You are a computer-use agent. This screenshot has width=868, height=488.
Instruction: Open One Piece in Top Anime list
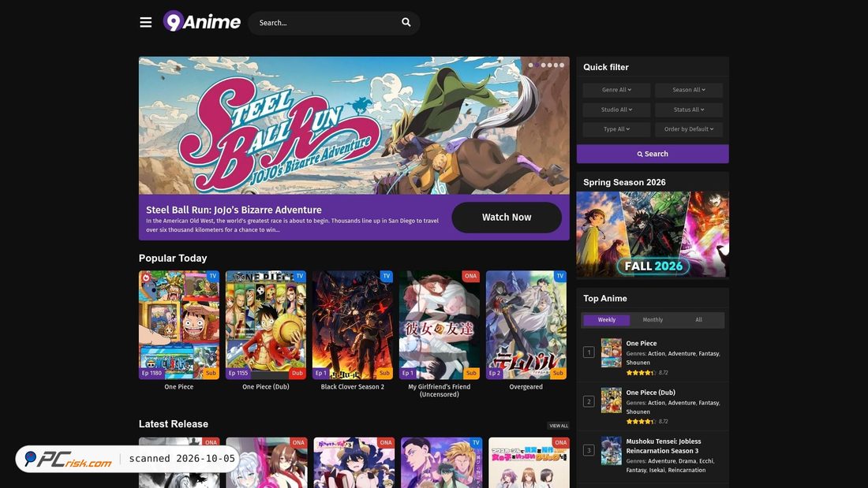pos(641,343)
